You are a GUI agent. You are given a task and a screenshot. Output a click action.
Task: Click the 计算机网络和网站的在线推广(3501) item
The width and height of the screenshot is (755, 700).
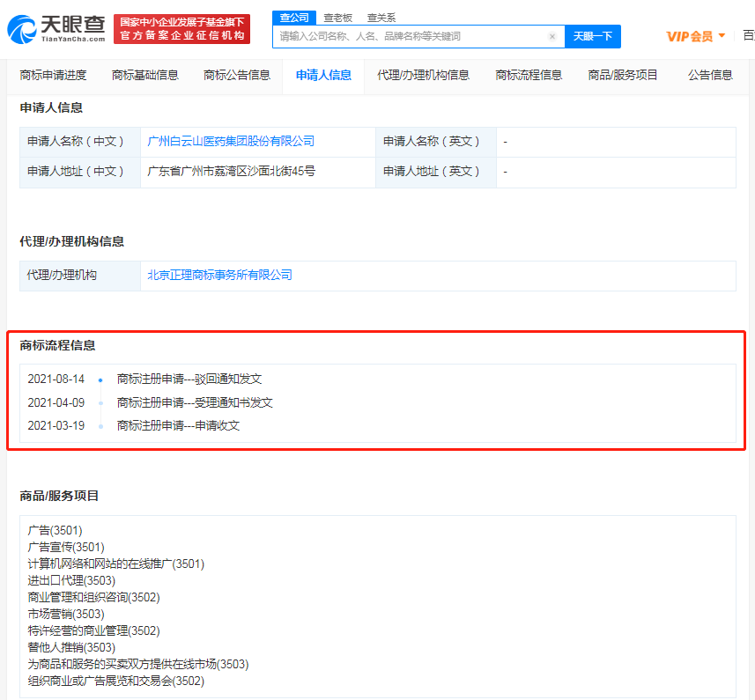tap(116, 564)
